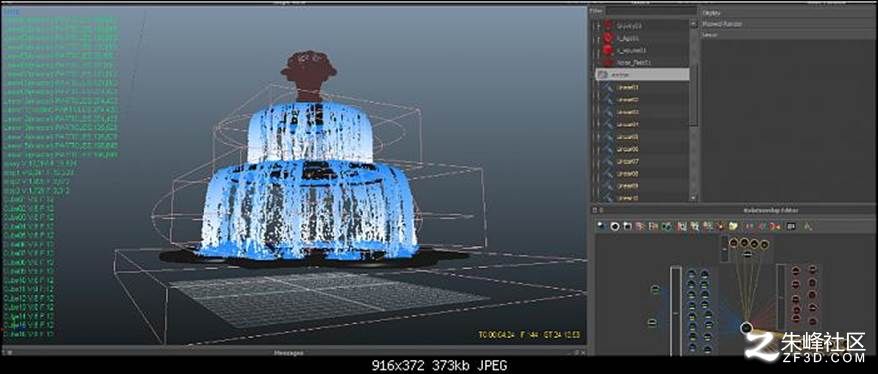This screenshot has height=374, width=878.
Task: Click the white ring icon in Relationship Editor toolbar
Action: click(x=615, y=226)
